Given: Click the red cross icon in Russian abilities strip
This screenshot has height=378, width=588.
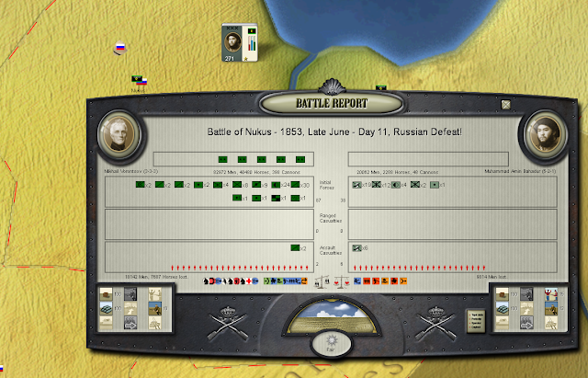Looking at the screenshot, I should (249, 281).
